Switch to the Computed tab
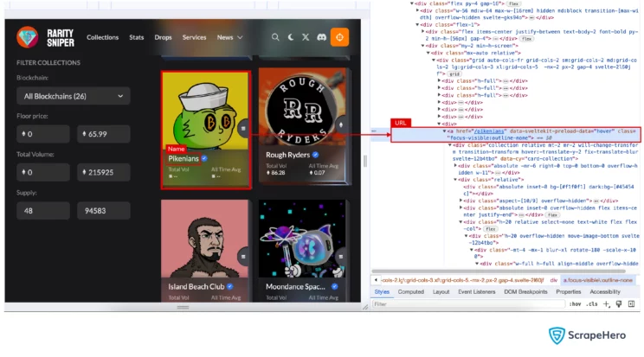The height and width of the screenshot is (357, 644). coord(410,292)
